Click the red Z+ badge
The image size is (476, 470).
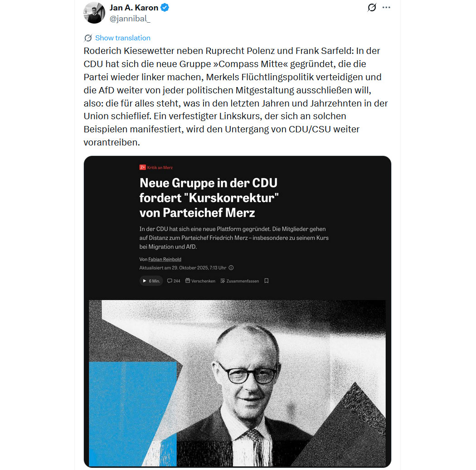(x=143, y=167)
